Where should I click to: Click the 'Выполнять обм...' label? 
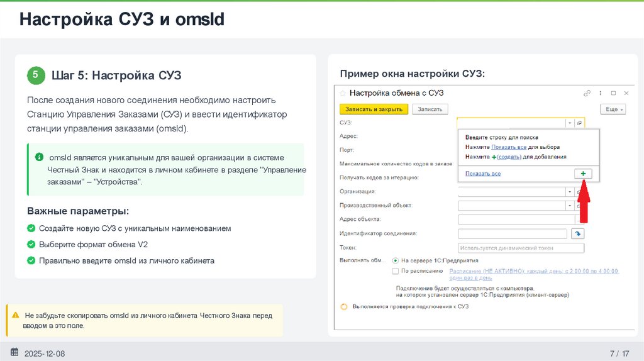363,260
